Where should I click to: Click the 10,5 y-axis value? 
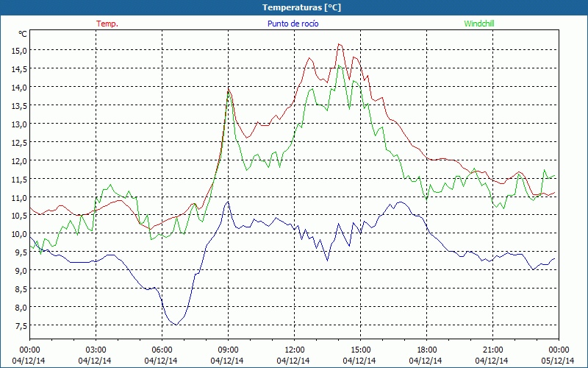pos(19,215)
